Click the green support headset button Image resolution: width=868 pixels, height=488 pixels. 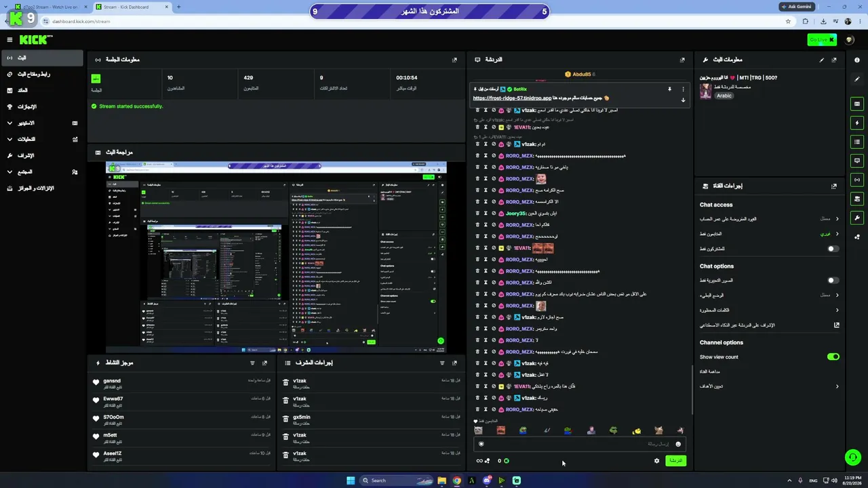click(853, 457)
